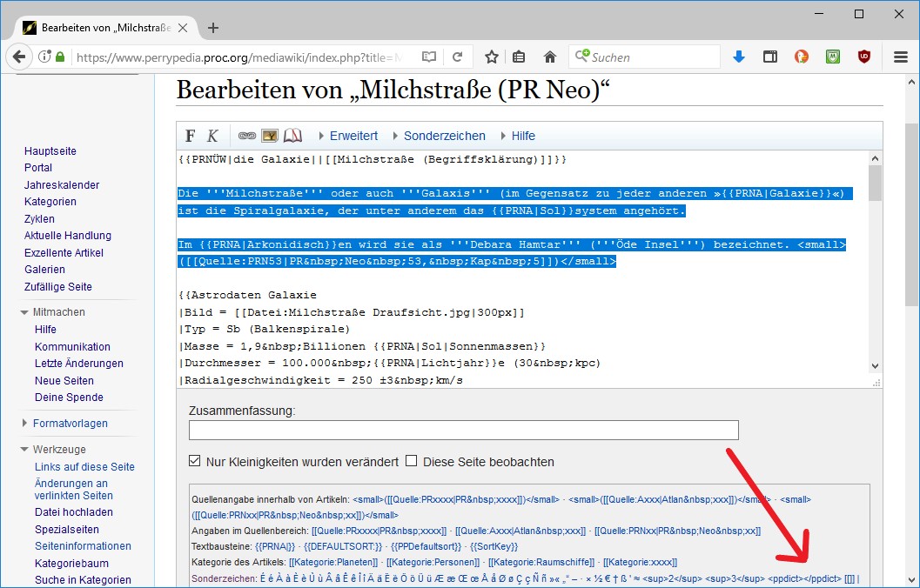Insert a link using the chain icon
Screen dimensions: 920x588
click(247, 136)
